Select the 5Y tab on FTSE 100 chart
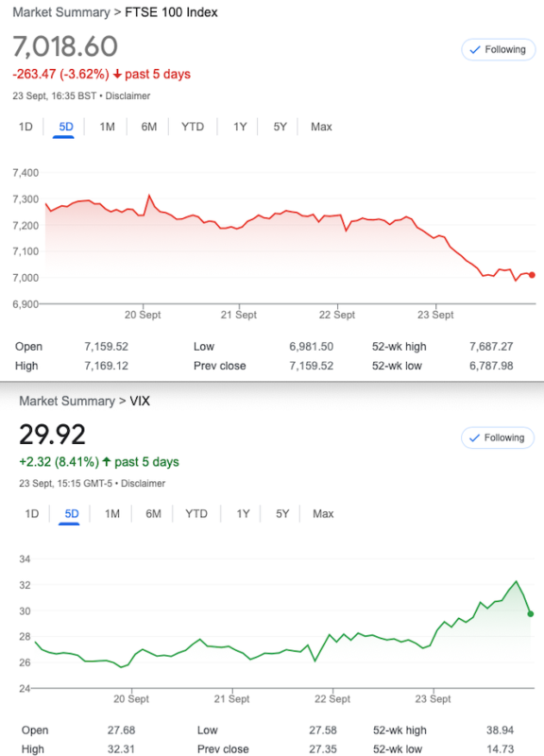544x756 pixels. 280,127
